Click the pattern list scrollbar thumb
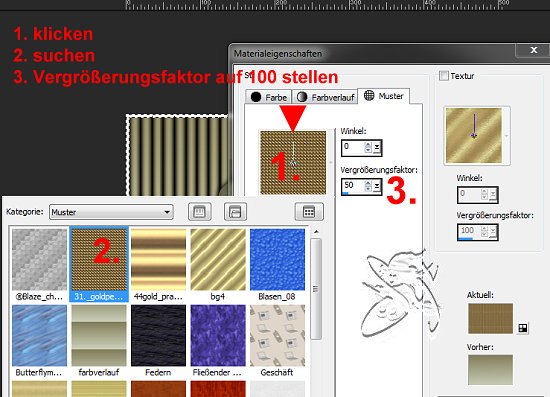This screenshot has height=397, width=550. (x=316, y=289)
